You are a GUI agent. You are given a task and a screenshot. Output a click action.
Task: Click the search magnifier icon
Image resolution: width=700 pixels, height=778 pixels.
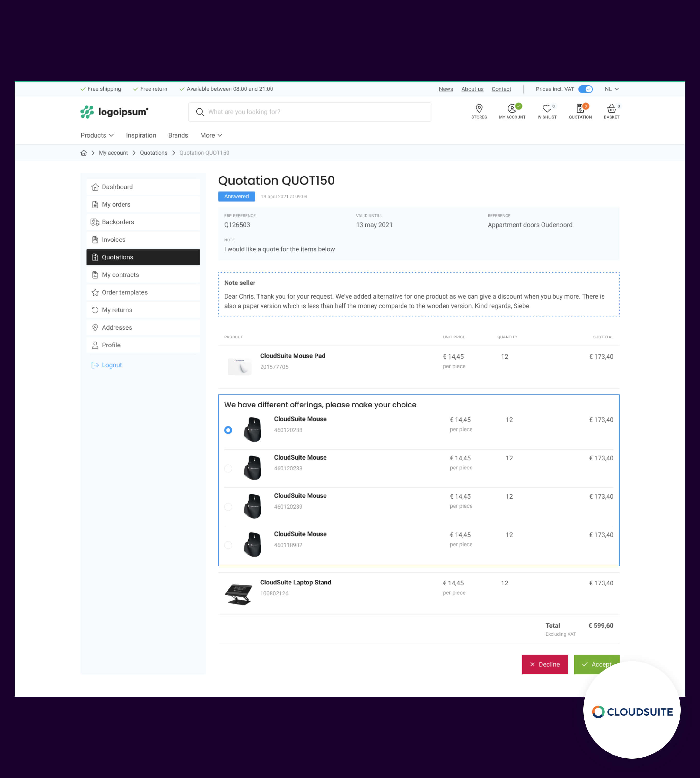(200, 112)
